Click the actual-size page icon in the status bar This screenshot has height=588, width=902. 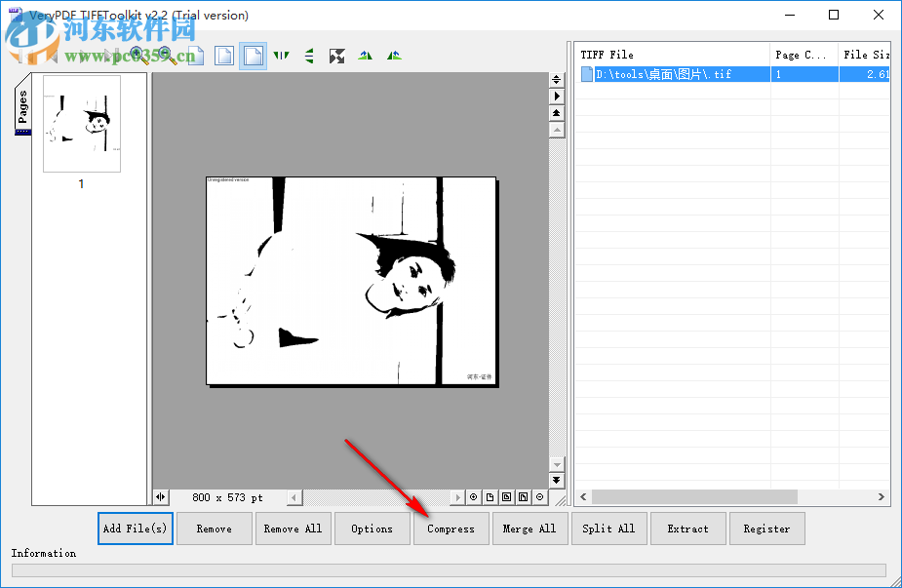click(x=490, y=497)
